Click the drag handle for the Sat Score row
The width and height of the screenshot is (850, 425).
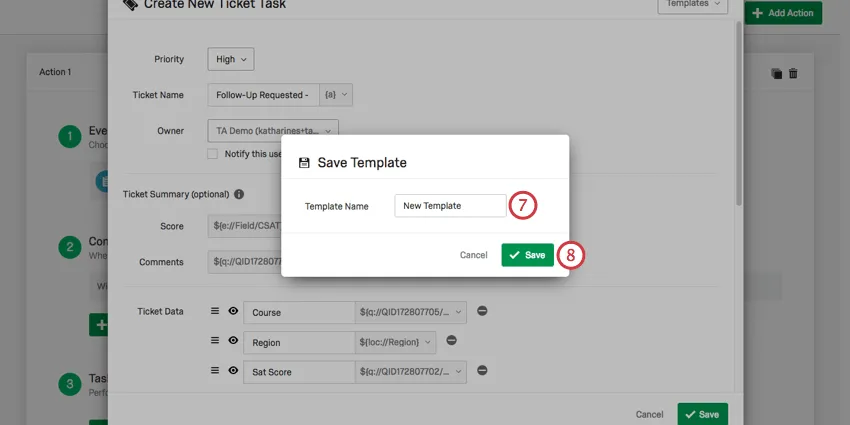click(x=214, y=371)
